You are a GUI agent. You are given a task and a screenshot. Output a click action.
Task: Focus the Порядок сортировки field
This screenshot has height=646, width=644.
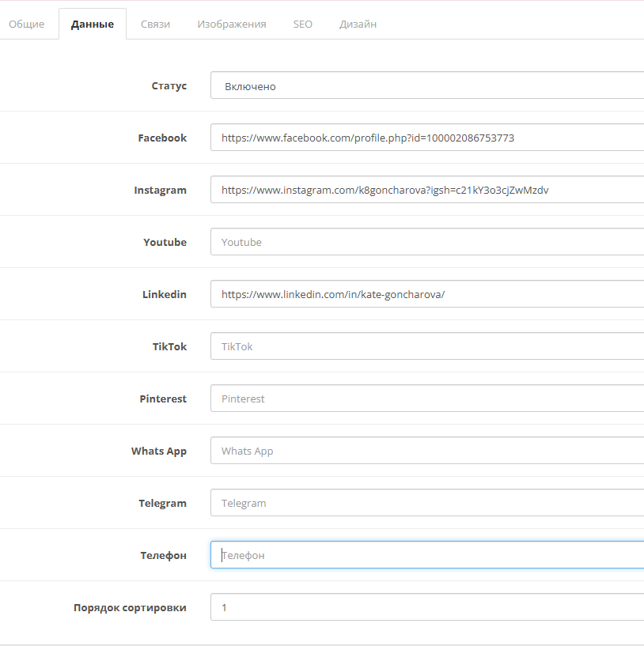pos(427,607)
